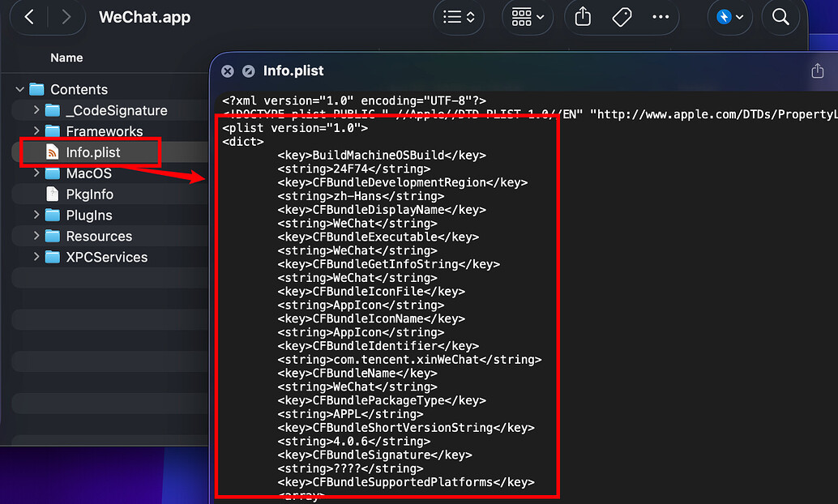The height and width of the screenshot is (504, 838).
Task: Select the PkgInfo row label
Action: click(x=90, y=194)
